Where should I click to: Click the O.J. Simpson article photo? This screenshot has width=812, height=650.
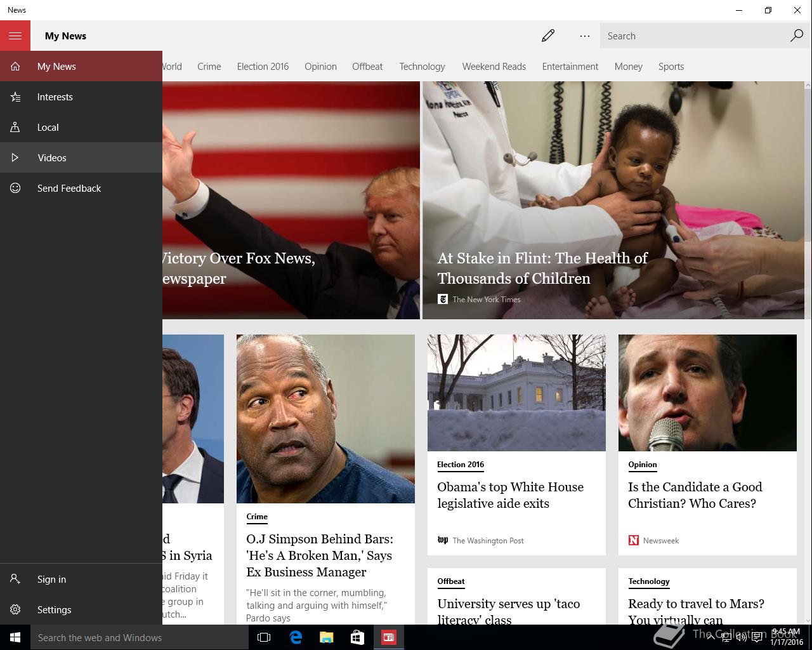(x=325, y=419)
